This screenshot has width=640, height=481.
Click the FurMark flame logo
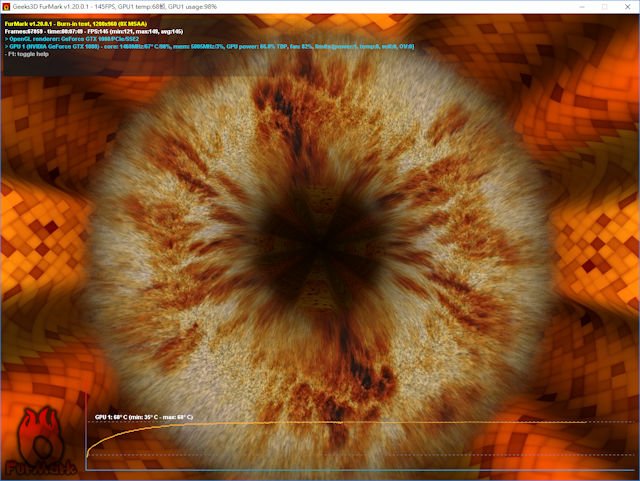[x=41, y=441]
